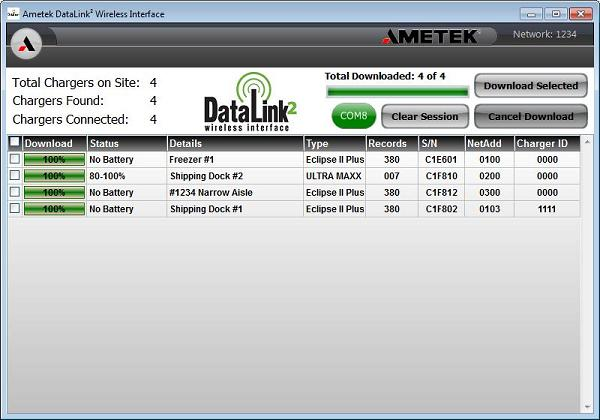This screenshot has width=600, height=420.
Task: Click the green COM8 port indicator
Action: coord(354,116)
